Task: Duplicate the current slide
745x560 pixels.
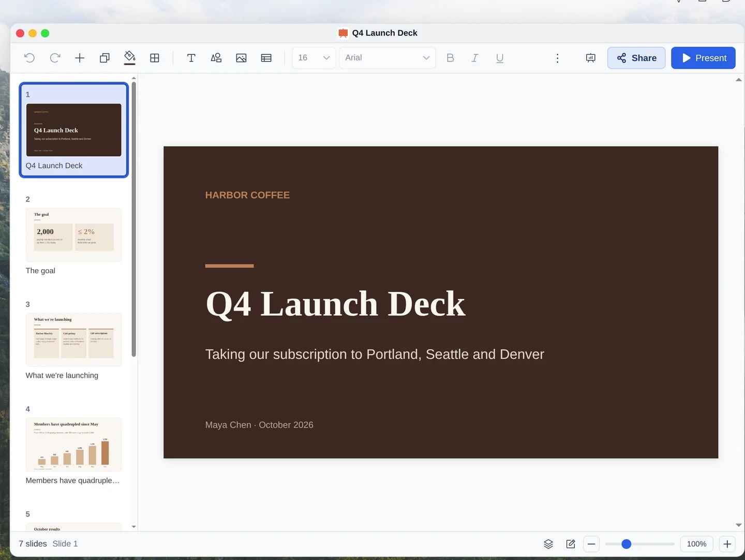Action: pos(105,58)
